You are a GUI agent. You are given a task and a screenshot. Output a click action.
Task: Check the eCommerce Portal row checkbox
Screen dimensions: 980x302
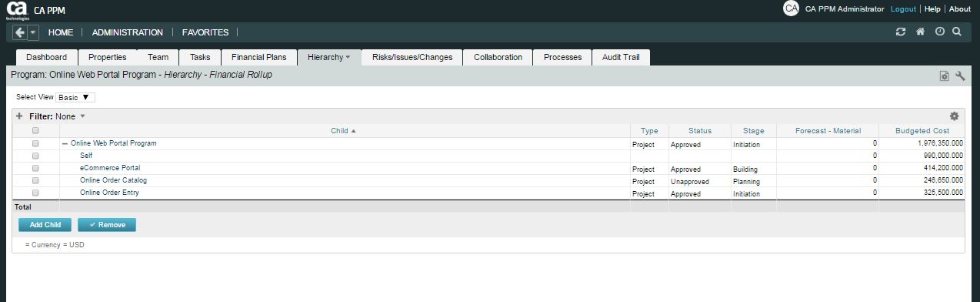click(x=35, y=168)
